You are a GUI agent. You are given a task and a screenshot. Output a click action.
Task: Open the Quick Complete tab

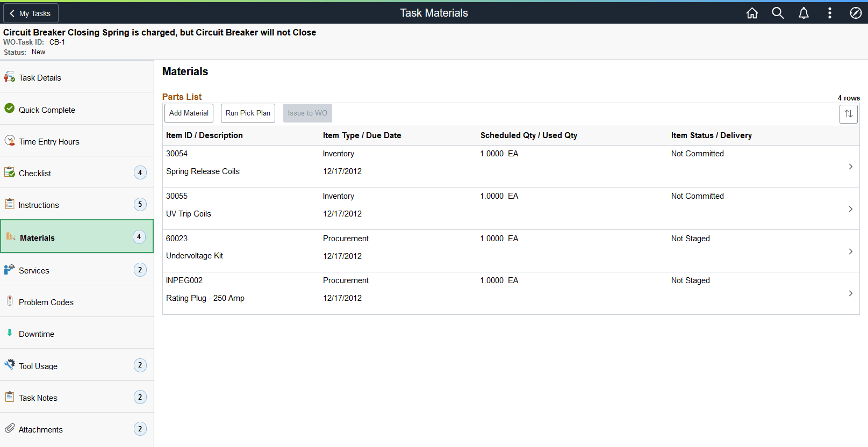[x=77, y=109]
